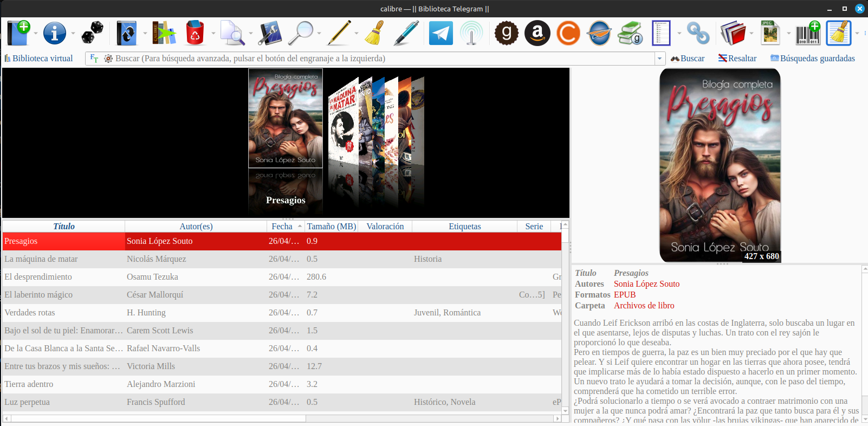Open Búsquedas guardadas
The width and height of the screenshot is (868, 426).
click(x=812, y=58)
